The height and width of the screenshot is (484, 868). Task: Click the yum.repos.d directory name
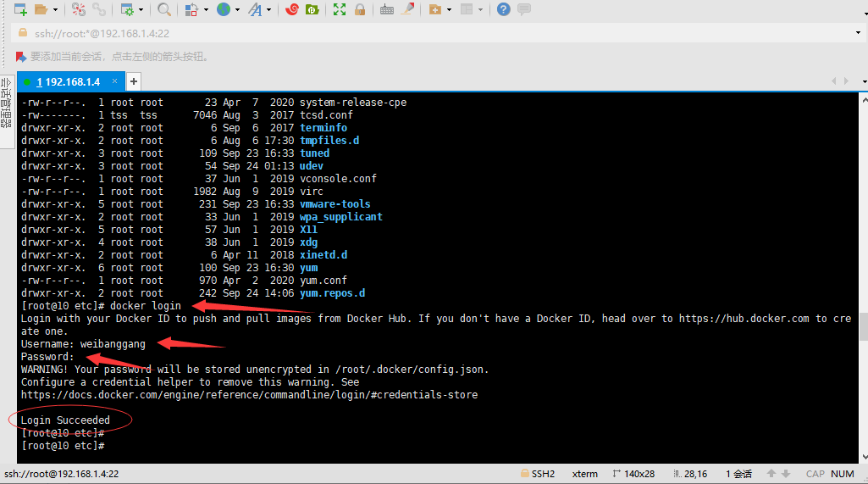(332, 293)
